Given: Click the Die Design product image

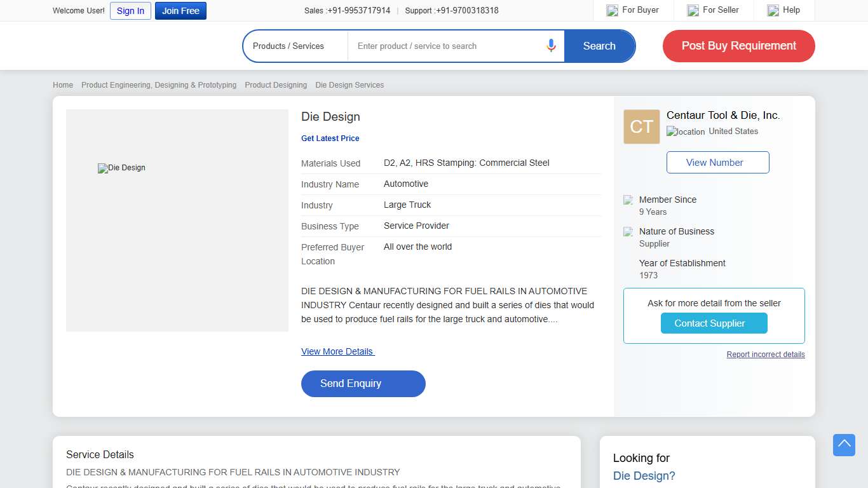Looking at the screenshot, I should pyautogui.click(x=177, y=220).
